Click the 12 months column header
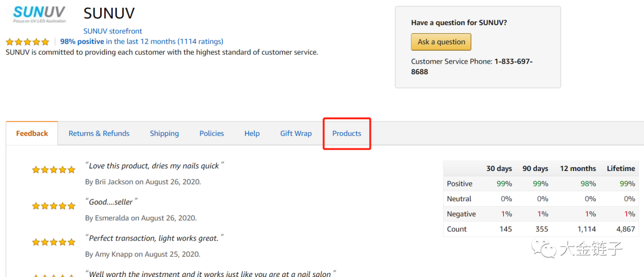 tap(578, 168)
